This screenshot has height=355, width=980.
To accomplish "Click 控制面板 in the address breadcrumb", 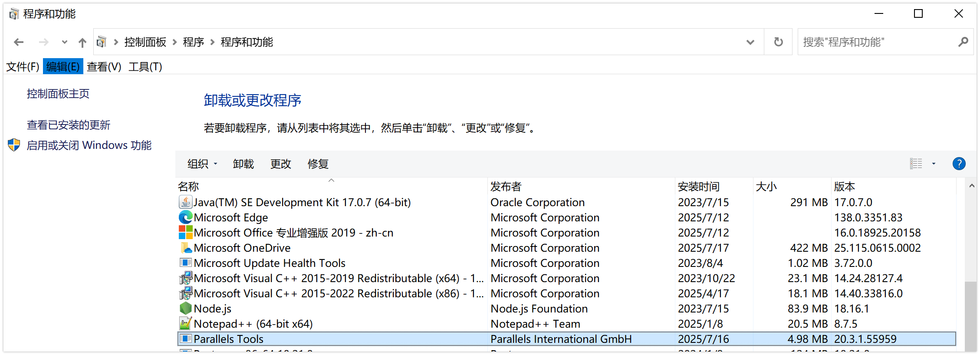I will 145,42.
